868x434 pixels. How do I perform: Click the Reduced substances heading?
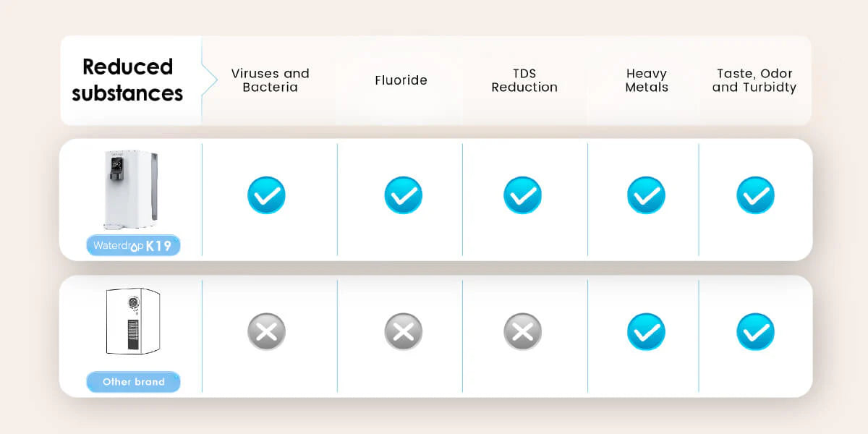[127, 80]
